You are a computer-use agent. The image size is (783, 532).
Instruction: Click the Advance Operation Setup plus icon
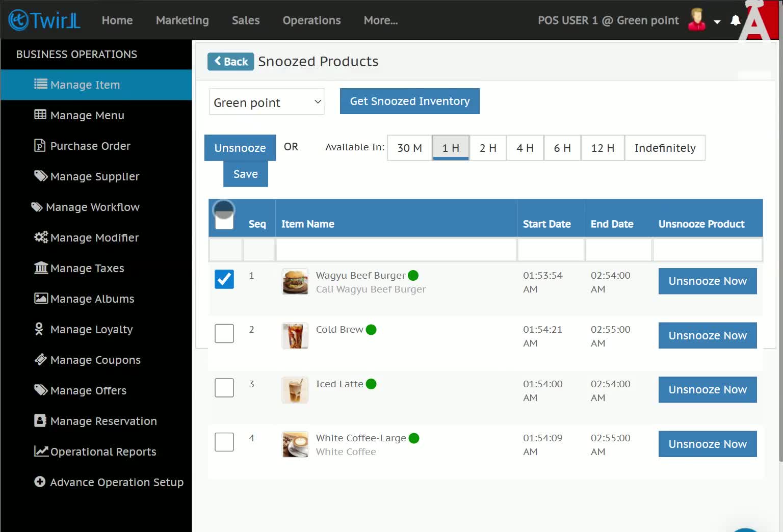(40, 482)
